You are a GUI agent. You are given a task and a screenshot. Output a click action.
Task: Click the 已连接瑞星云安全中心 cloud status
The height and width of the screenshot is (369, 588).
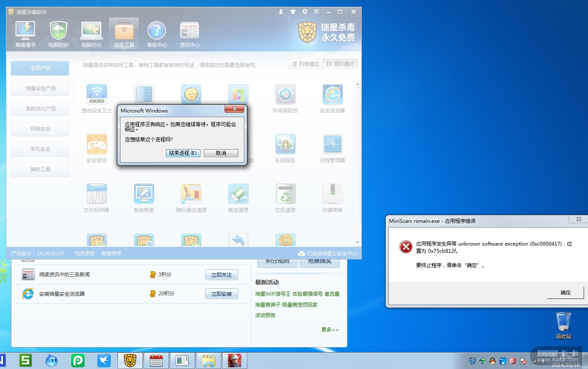pos(328,253)
